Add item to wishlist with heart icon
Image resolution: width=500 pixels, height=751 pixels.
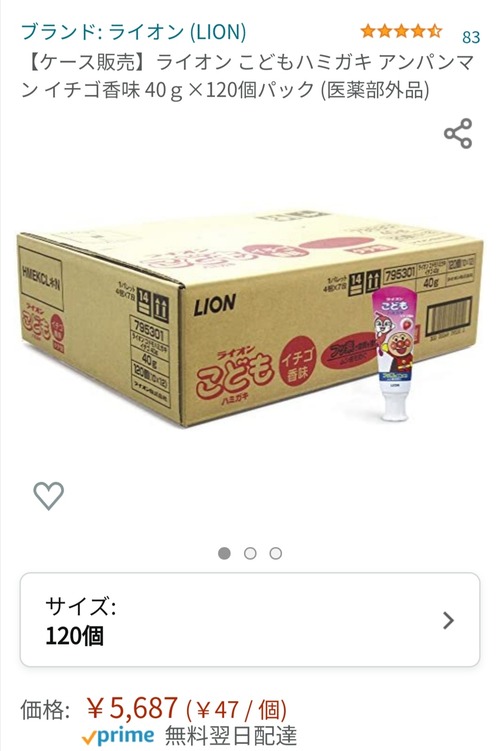point(48,495)
